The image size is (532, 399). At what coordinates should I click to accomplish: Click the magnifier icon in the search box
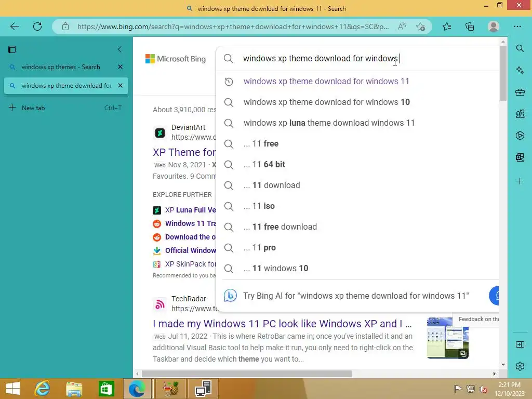(x=229, y=58)
